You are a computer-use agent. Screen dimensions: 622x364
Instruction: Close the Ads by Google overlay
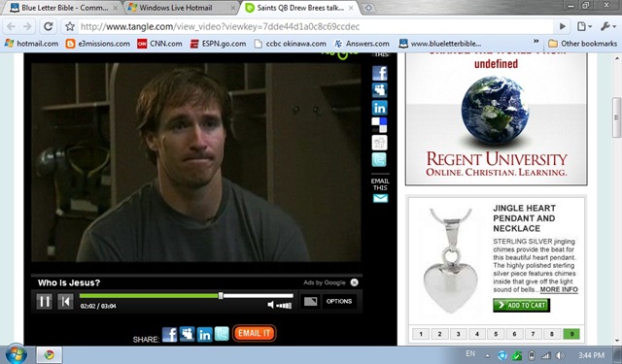pos(354,282)
